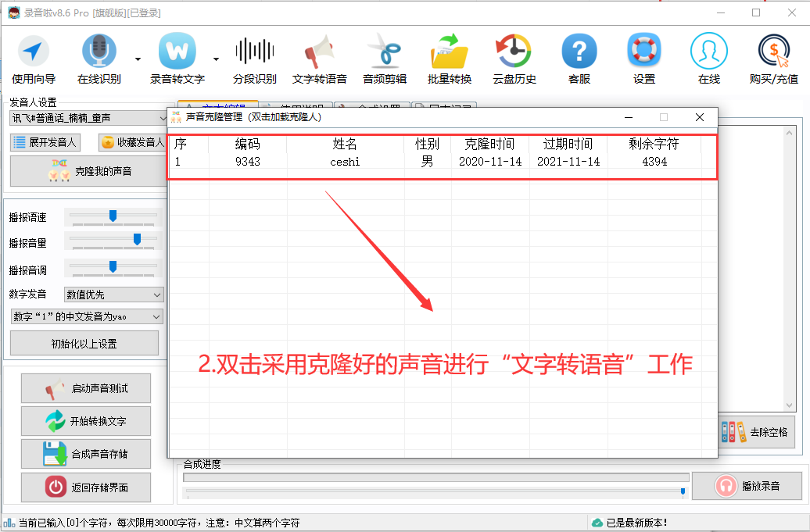Expand the arrow next to 在线识别
Screen dimensions: 810x532
click(138, 59)
